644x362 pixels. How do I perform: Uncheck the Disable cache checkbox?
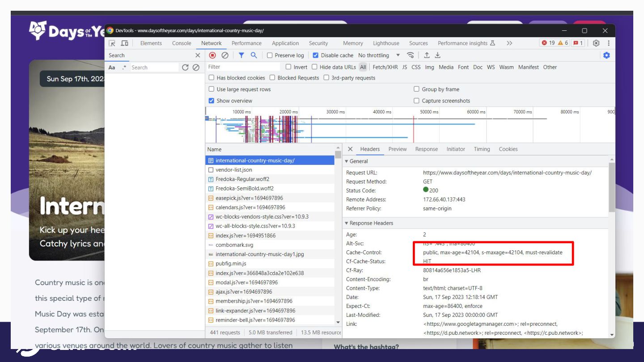click(316, 55)
